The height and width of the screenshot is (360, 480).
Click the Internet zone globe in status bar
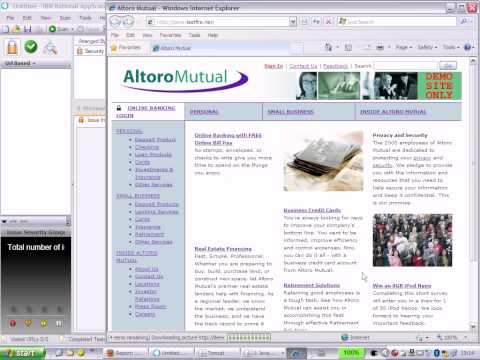(x=345, y=338)
